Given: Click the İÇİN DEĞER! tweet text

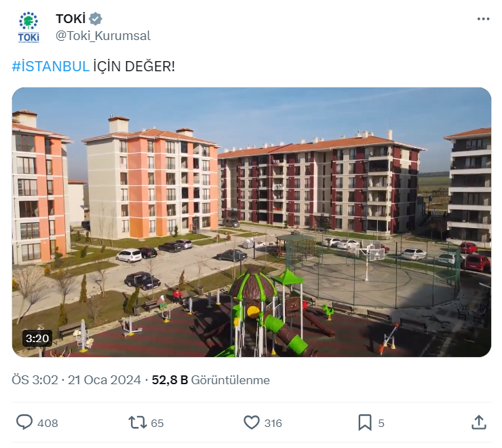Looking at the screenshot, I should tap(134, 67).
